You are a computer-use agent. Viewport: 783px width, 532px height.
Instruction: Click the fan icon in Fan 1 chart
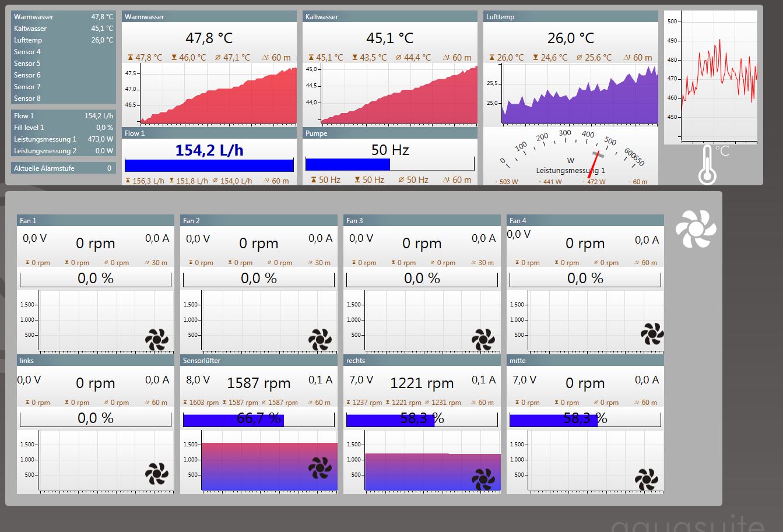click(156, 339)
